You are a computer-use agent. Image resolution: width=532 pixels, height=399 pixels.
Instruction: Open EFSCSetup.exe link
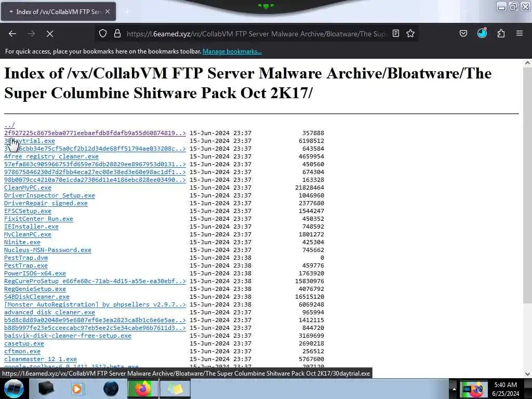click(x=28, y=211)
